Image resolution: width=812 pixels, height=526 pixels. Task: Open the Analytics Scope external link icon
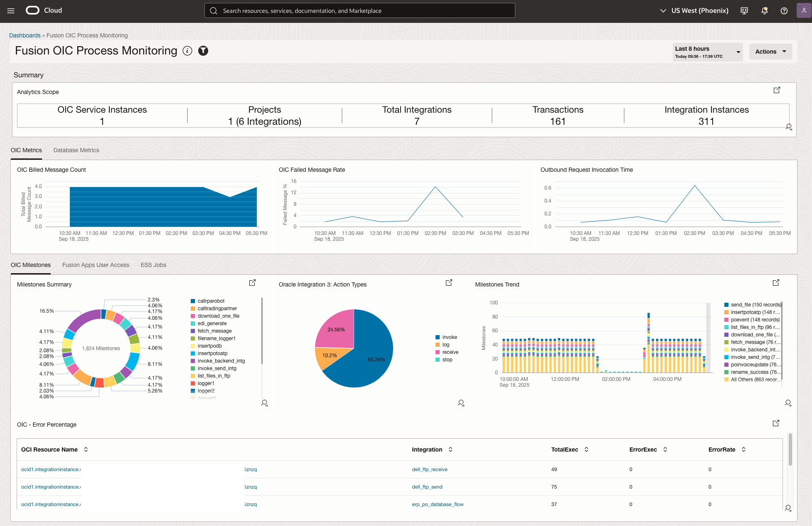click(777, 90)
